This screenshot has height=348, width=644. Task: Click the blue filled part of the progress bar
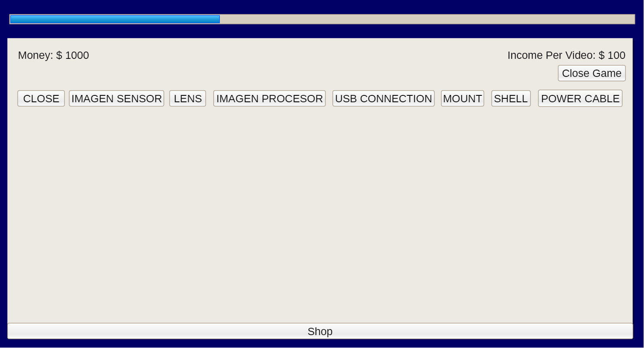pyautogui.click(x=115, y=19)
